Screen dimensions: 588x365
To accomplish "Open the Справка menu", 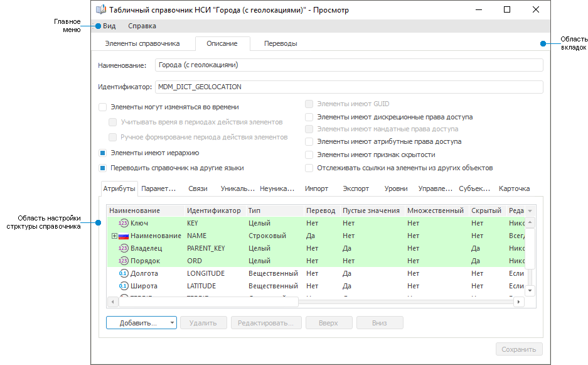I will (x=142, y=26).
